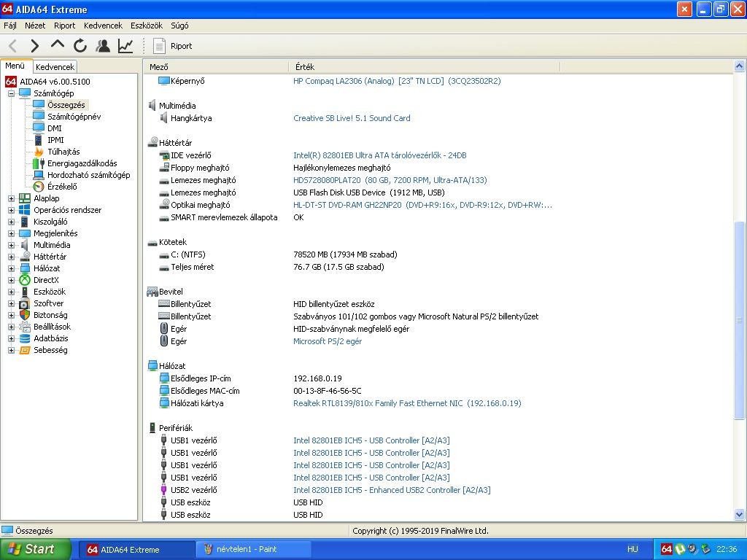Viewport: 747px width, 560px height.
Task: Click AIDA64 Extreme taskbar button
Action: [136, 549]
